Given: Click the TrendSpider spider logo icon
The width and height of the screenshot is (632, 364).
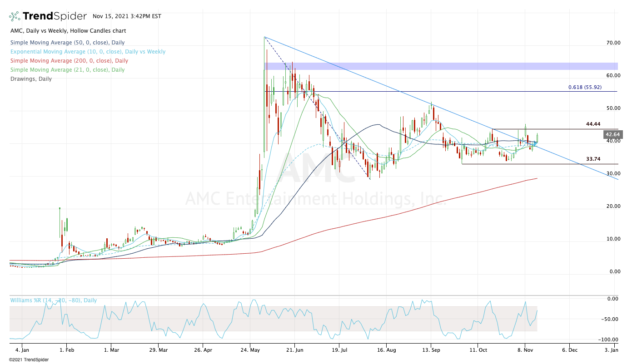Looking at the screenshot, I should coord(15,16).
